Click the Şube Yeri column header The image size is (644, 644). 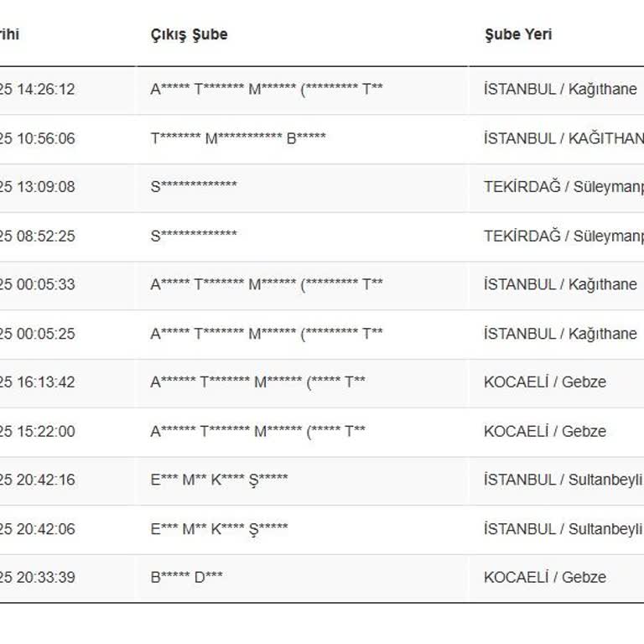pyautogui.click(x=517, y=35)
